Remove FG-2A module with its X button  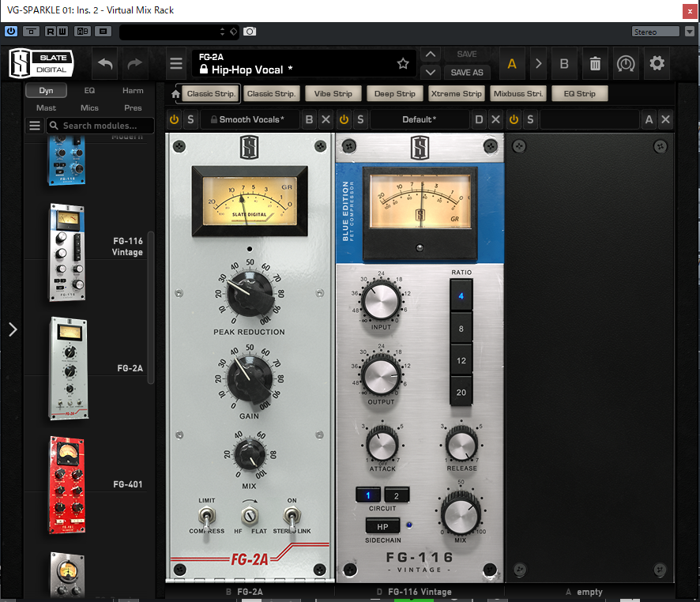[x=326, y=119]
